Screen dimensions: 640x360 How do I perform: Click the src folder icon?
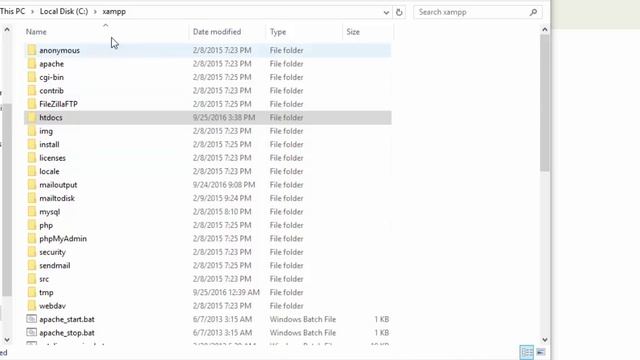[32, 279]
